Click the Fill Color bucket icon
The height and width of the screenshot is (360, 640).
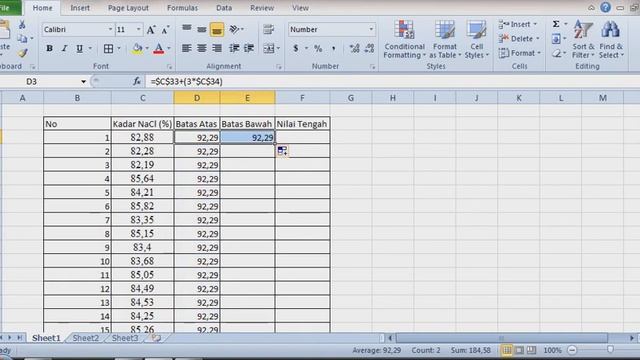click(137, 49)
